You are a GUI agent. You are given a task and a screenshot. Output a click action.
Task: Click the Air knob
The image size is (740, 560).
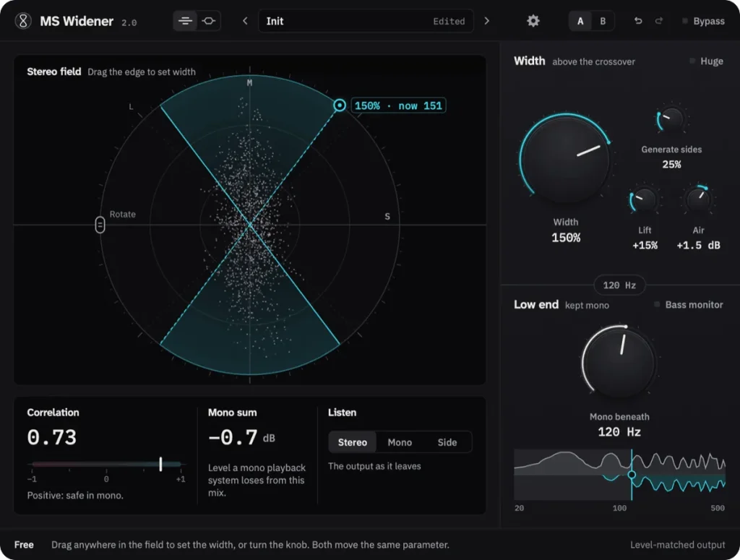(699, 200)
